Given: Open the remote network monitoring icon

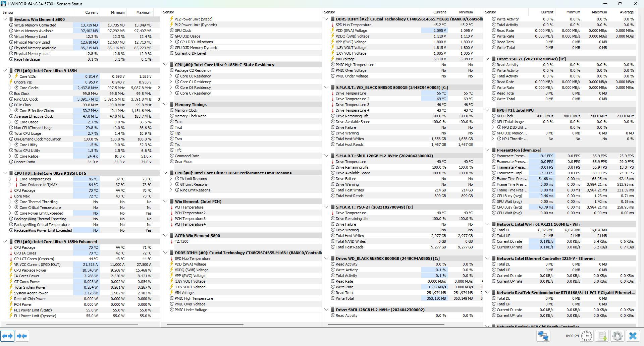Looking at the screenshot, I should click(x=543, y=336).
